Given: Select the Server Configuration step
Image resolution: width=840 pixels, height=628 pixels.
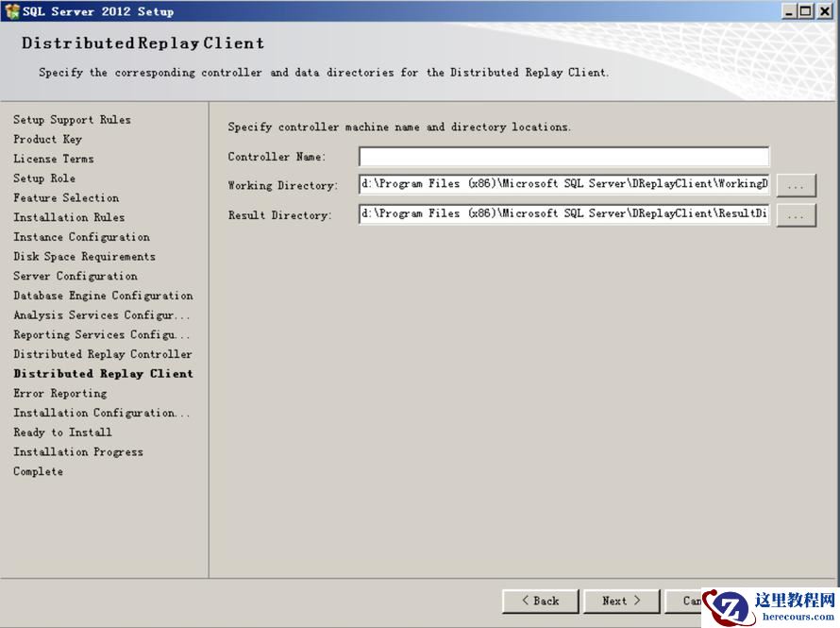Looking at the screenshot, I should point(76,276).
